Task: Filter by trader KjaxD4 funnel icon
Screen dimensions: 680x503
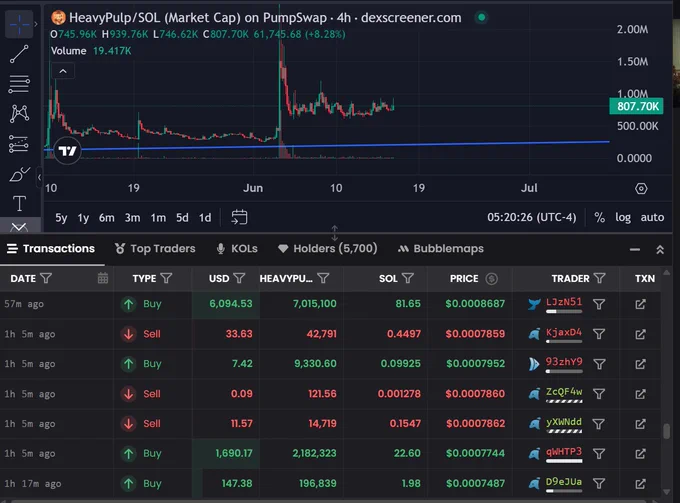Action: coord(599,334)
